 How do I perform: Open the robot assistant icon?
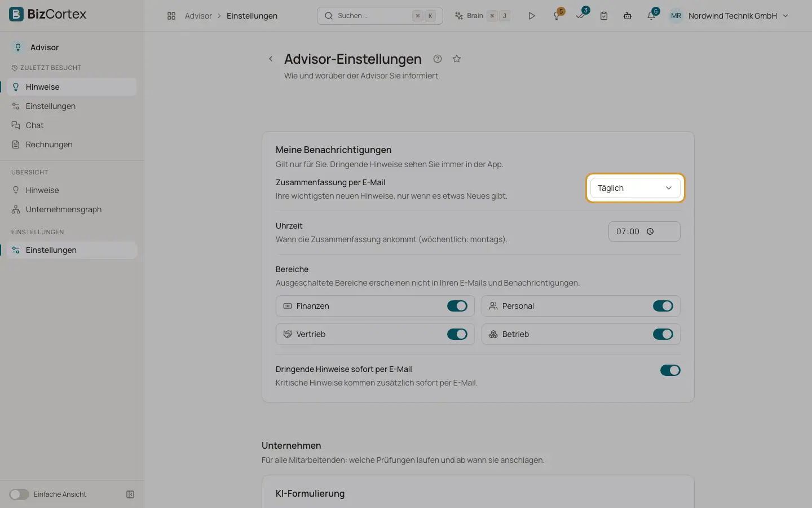coord(628,16)
